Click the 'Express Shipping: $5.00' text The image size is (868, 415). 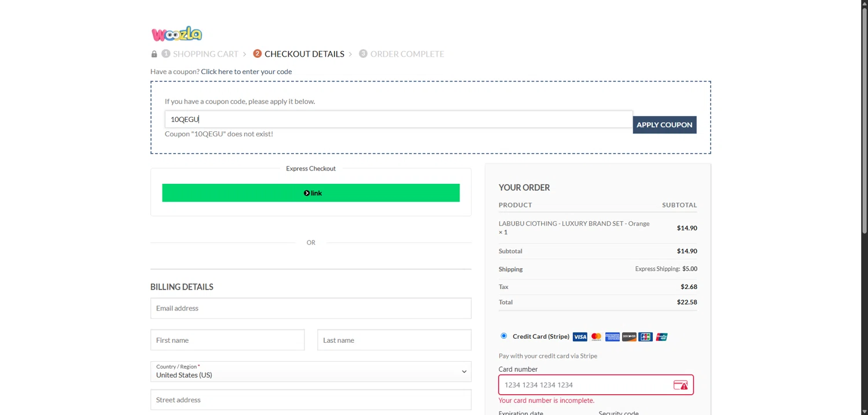point(666,269)
